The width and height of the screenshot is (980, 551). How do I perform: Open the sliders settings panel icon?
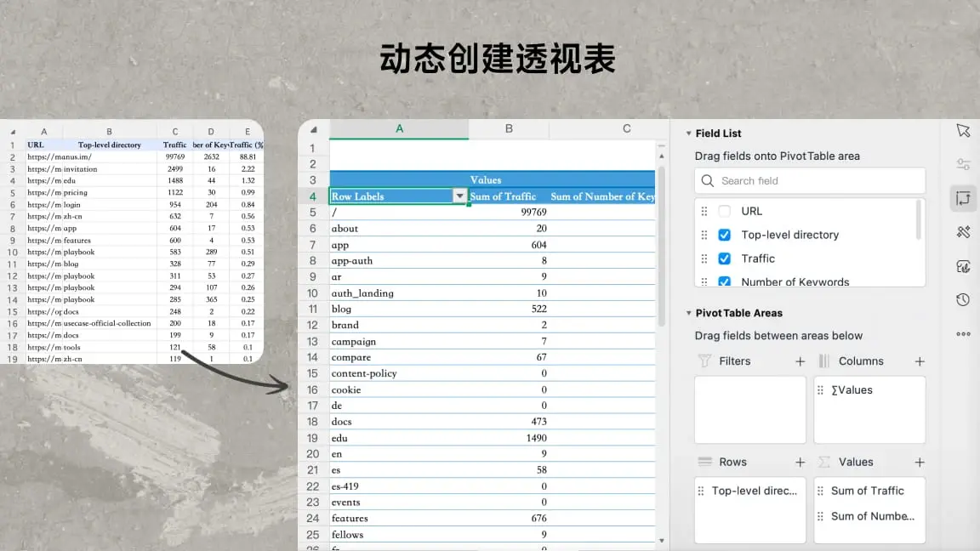click(963, 165)
